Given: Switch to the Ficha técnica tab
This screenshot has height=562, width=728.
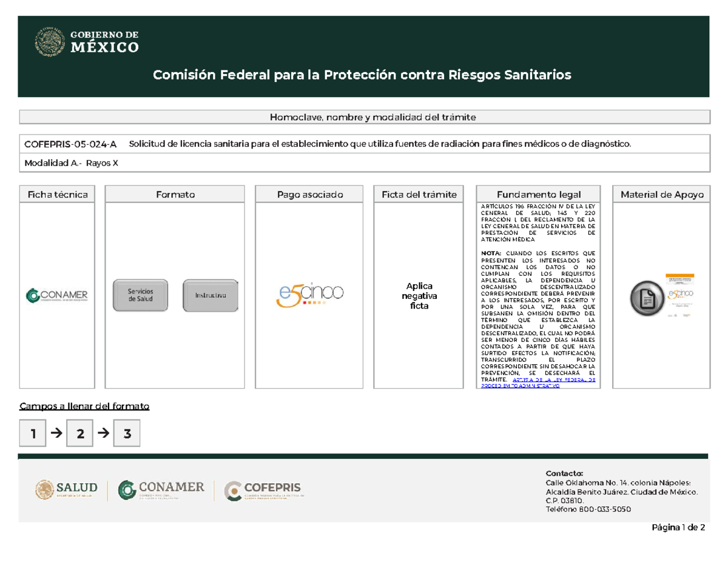Looking at the screenshot, I should point(58,195).
